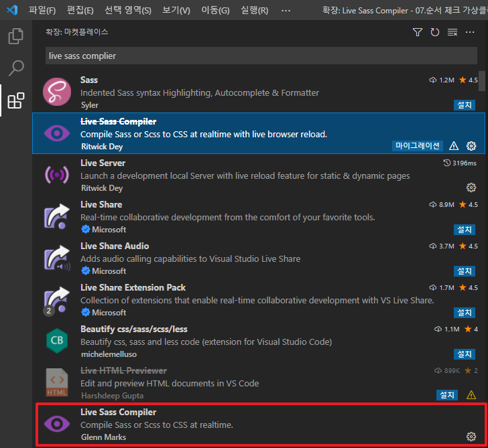Open Views and More Actions ellipsis in Marketplace header
This screenshot has width=488, height=448.
pyautogui.click(x=470, y=32)
